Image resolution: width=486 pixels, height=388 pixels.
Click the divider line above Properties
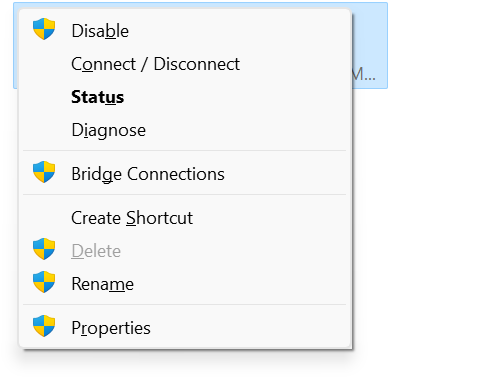point(184,305)
